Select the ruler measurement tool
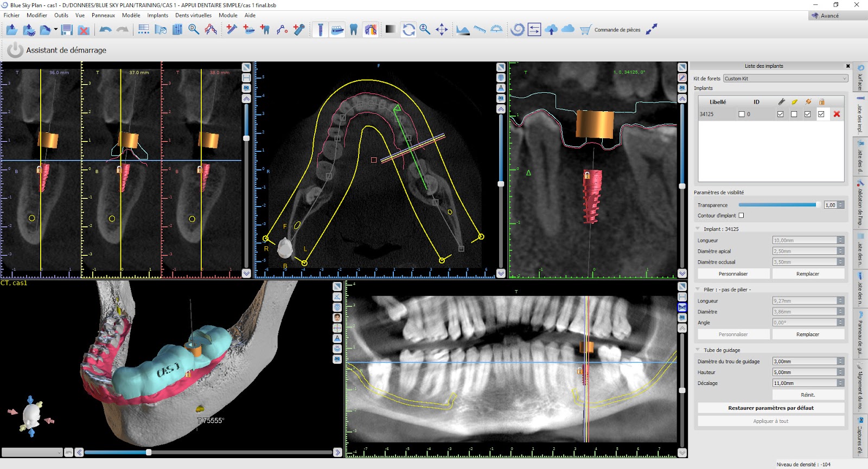This screenshot has width=868, height=469. 480,30
